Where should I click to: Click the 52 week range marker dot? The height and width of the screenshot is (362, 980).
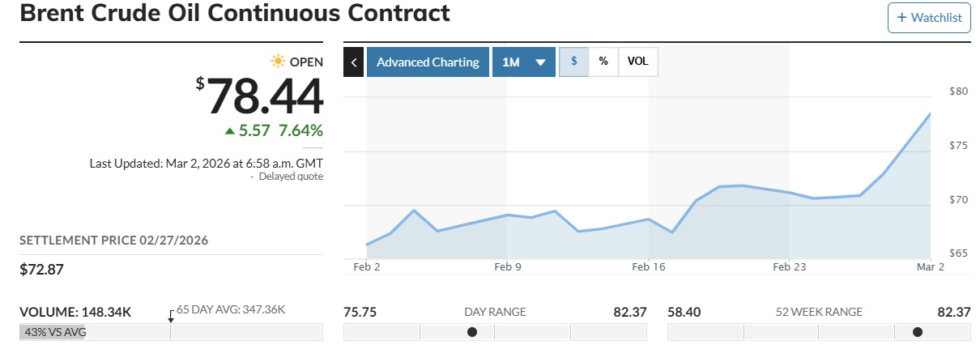tap(918, 332)
